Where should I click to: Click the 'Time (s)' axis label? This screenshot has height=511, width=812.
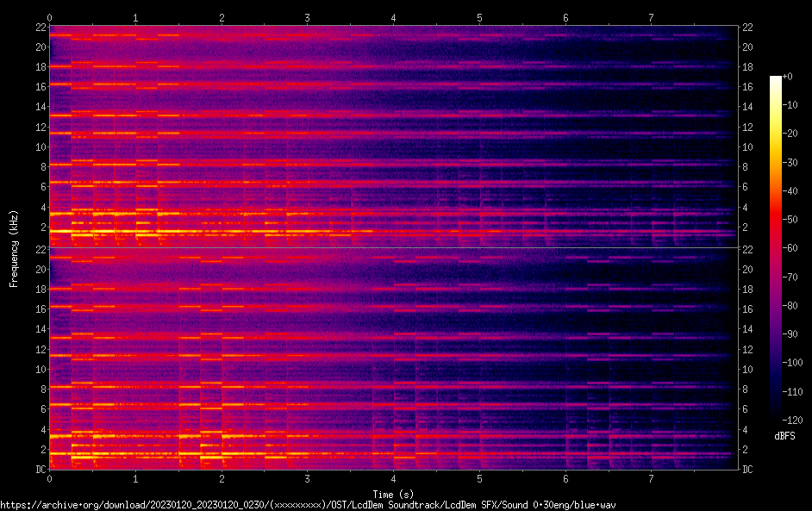393,495
